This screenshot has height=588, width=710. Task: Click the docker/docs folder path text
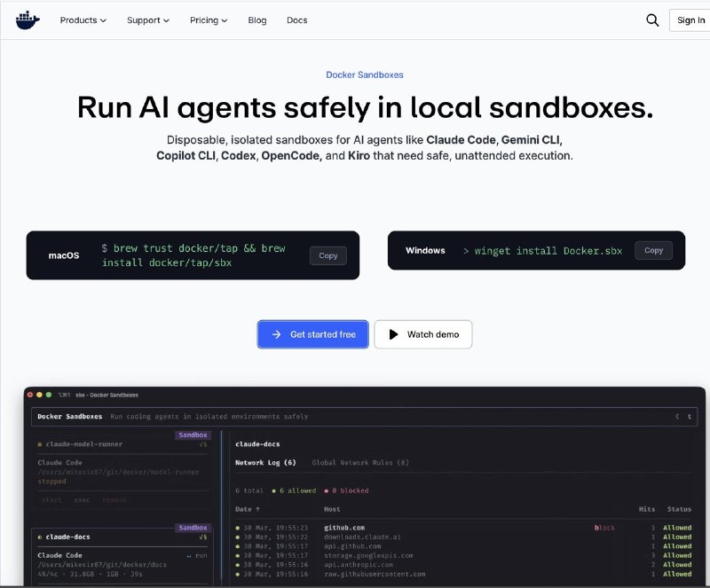click(x=102, y=565)
